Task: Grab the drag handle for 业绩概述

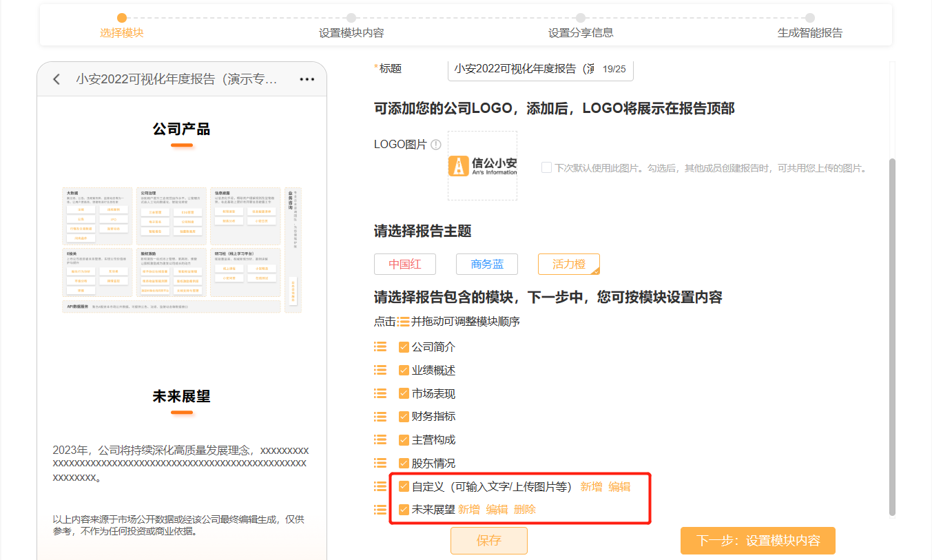Action: click(x=380, y=370)
